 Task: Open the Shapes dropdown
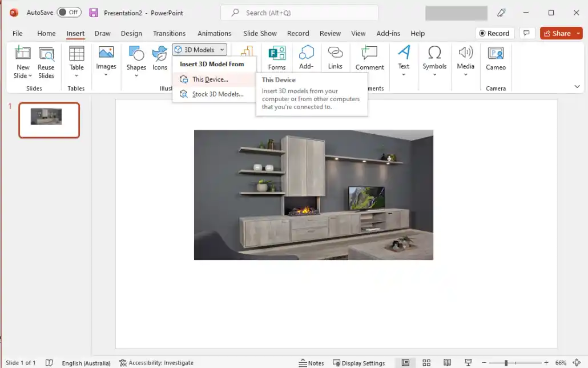coord(136,63)
